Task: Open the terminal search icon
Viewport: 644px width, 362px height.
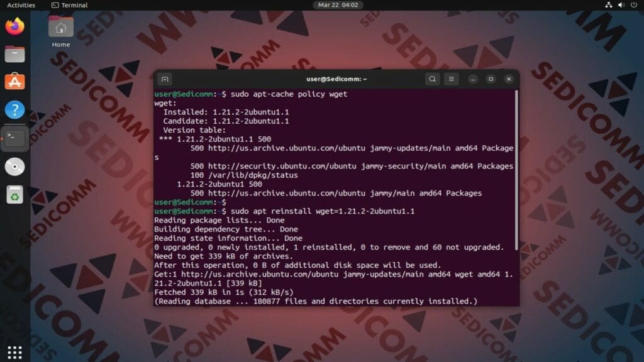Action: click(x=433, y=79)
